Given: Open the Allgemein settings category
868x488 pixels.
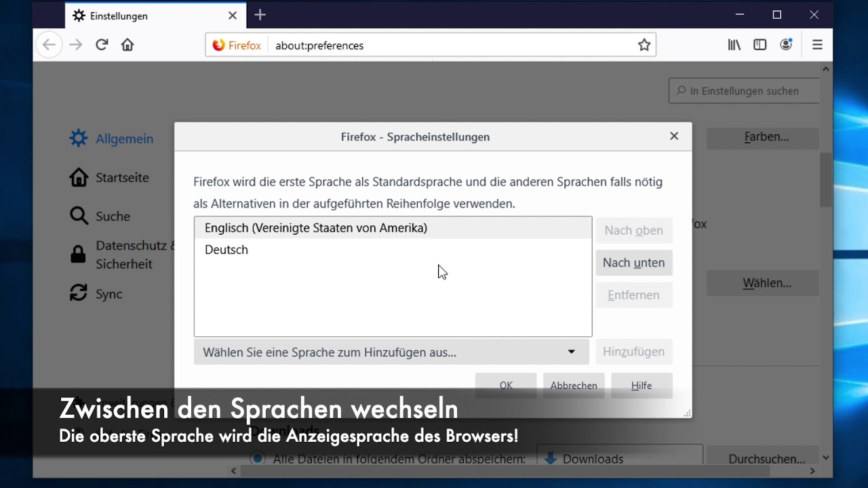Looking at the screenshot, I should (x=112, y=139).
